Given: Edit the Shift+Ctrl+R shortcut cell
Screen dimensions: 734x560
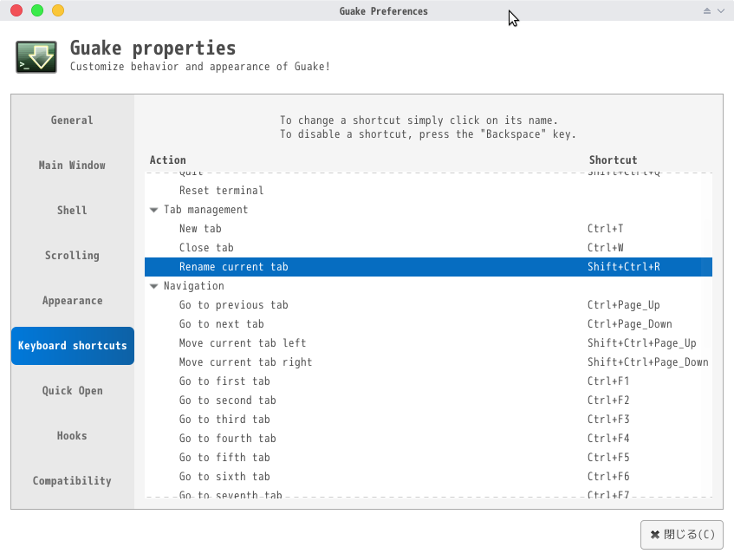Looking at the screenshot, I should click(x=624, y=267).
